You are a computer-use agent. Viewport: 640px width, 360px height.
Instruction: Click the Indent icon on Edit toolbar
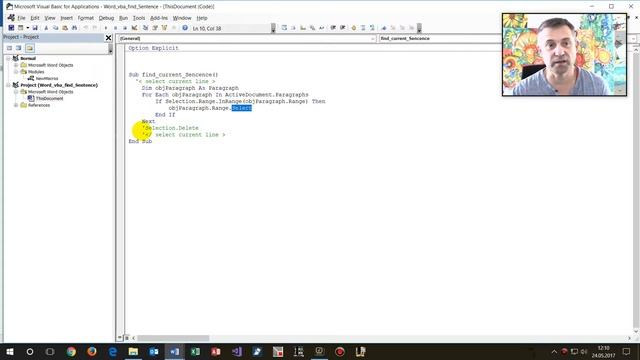(x=333, y=28)
